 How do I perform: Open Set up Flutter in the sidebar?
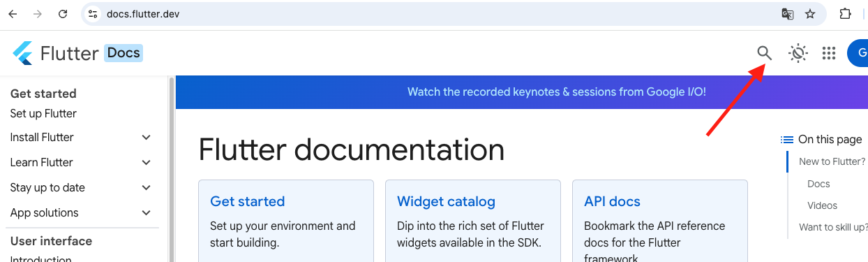coord(43,113)
